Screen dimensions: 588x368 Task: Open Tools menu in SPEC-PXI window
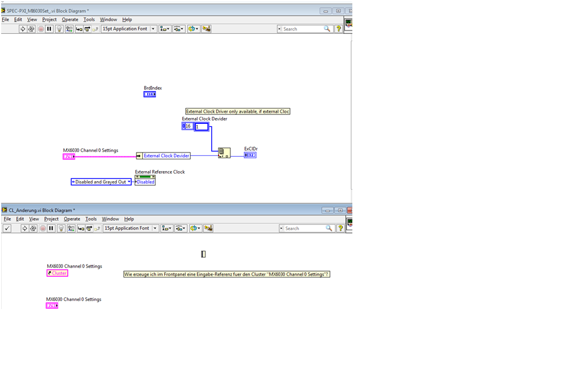(x=89, y=19)
